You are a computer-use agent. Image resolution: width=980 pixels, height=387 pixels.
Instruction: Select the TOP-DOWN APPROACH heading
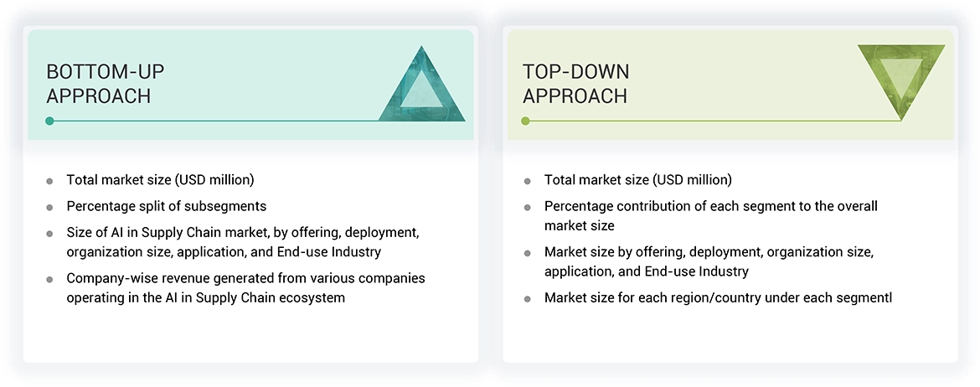[575, 84]
